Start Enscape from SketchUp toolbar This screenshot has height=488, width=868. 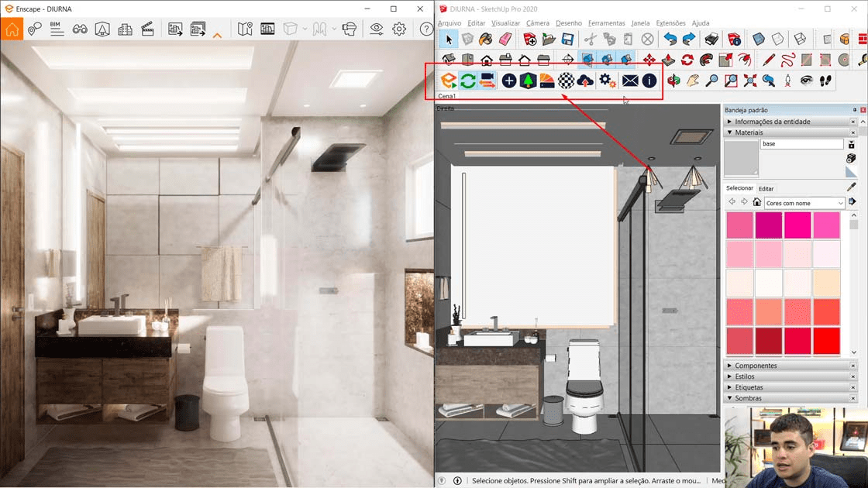(x=449, y=81)
